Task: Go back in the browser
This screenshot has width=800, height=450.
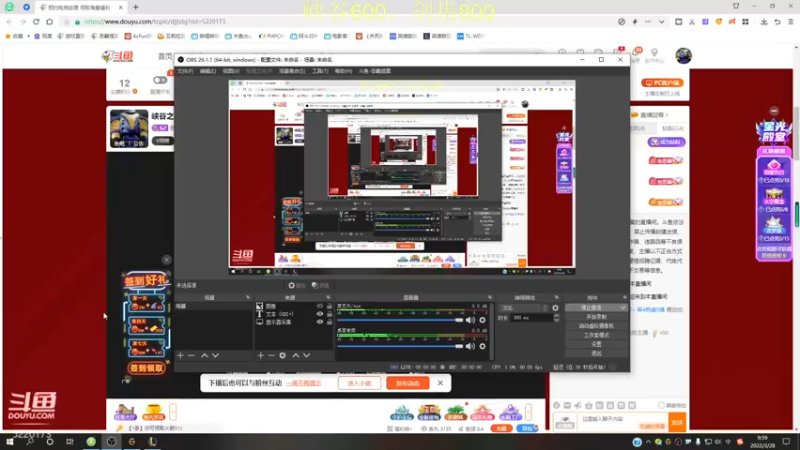Action: 9,22
